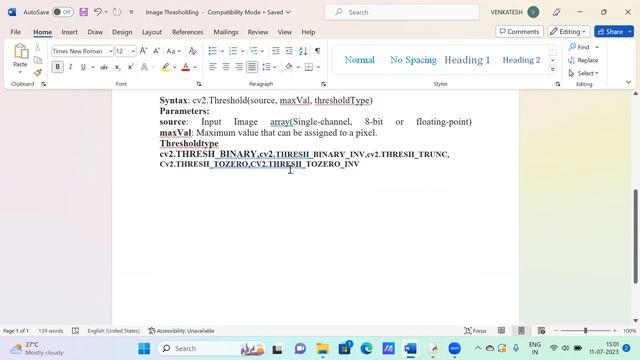Toggle AutoSave switch
The height and width of the screenshot is (360, 640).
pyautogui.click(x=62, y=12)
